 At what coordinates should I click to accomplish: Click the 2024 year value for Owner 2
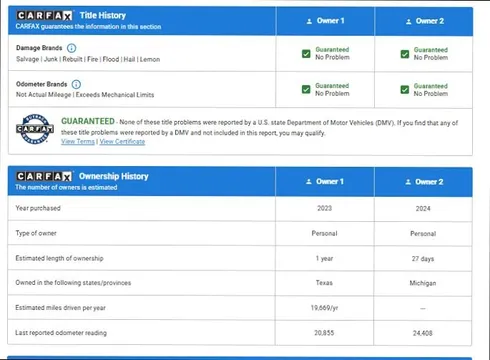(423, 209)
